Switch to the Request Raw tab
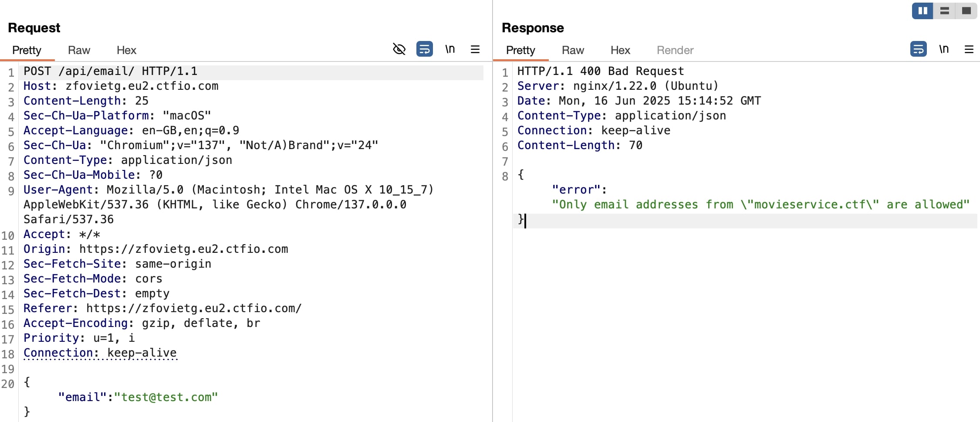Screen dimensions: 980x422 pos(79,50)
